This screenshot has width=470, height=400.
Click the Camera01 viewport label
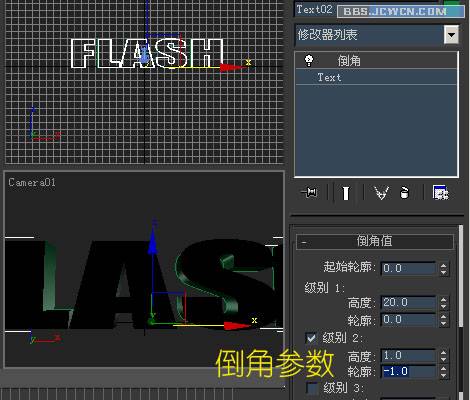[x=32, y=182]
